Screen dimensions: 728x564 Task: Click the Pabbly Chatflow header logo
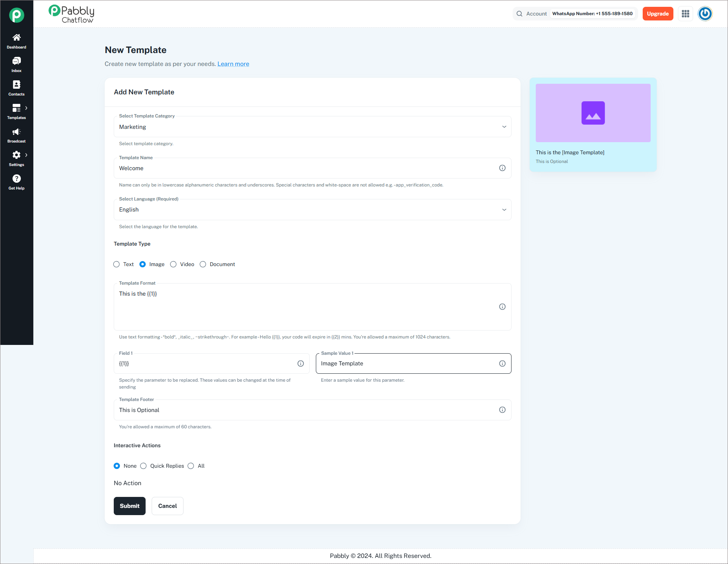pyautogui.click(x=71, y=14)
